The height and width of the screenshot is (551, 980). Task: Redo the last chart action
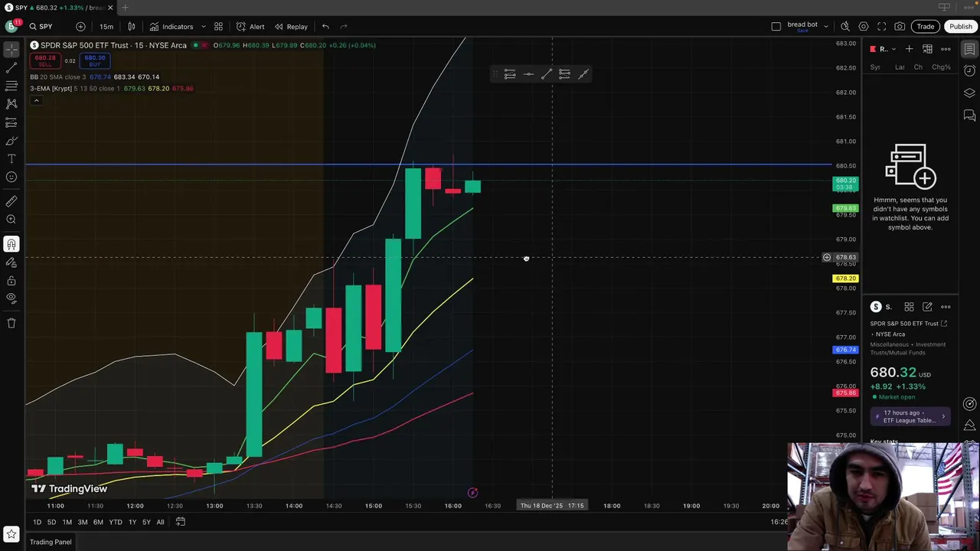tap(344, 27)
